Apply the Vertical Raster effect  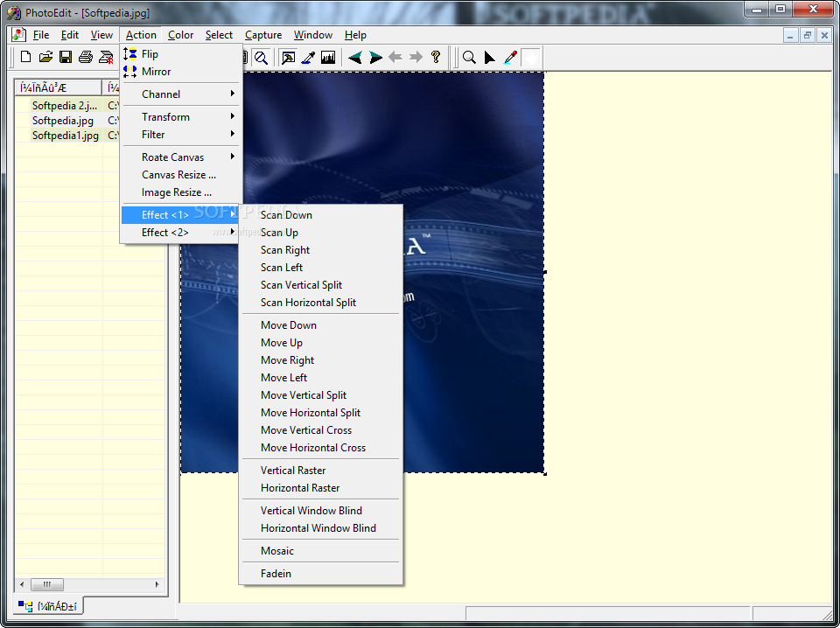click(x=321, y=470)
